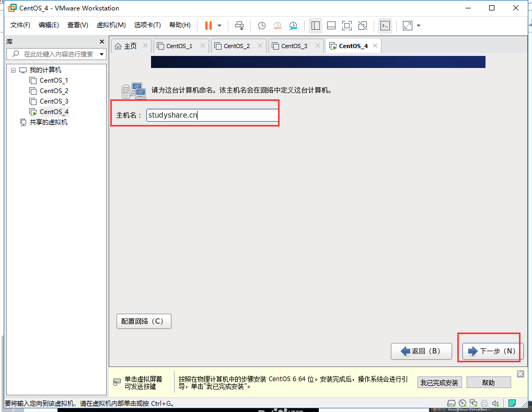Close the yellow install hint bar

pyautogui.click(x=521, y=374)
